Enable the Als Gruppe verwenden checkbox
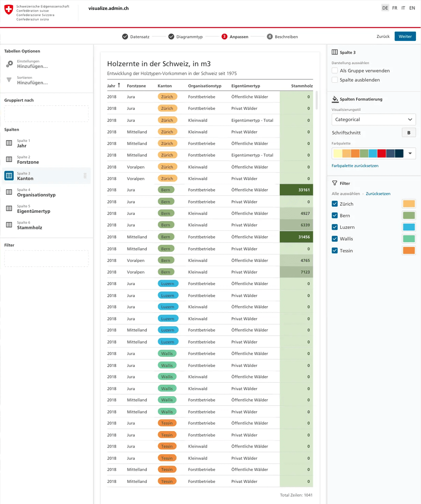 click(x=335, y=71)
